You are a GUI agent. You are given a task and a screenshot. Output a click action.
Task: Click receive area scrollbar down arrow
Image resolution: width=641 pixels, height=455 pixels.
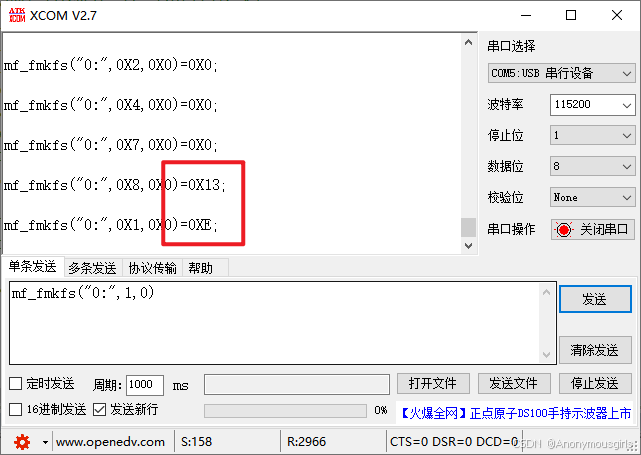tap(468, 246)
